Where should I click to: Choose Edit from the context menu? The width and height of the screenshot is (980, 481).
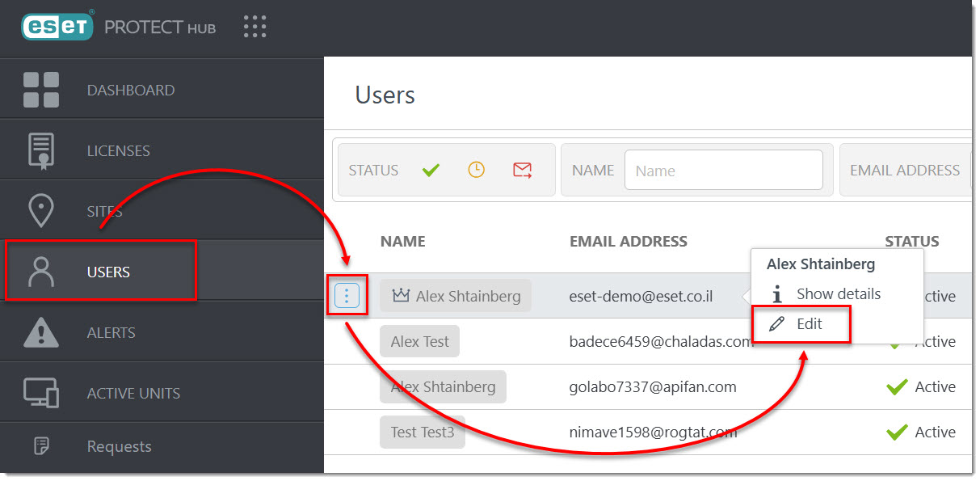click(x=810, y=323)
